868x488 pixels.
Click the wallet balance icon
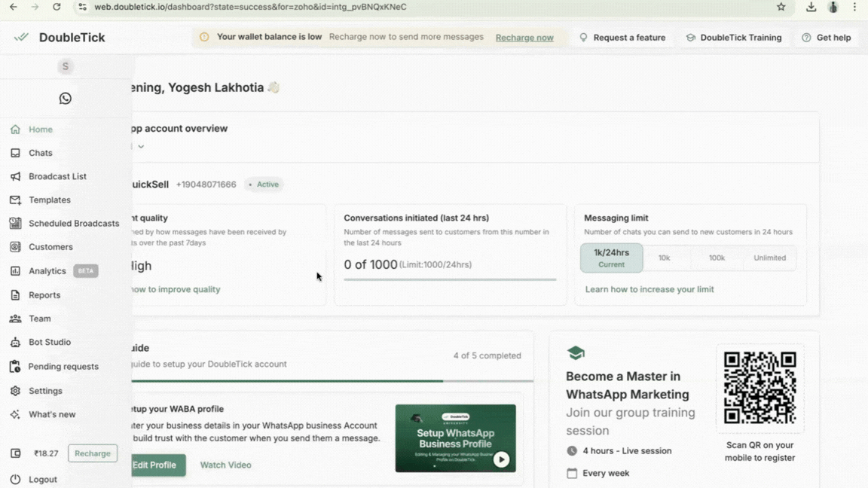tap(15, 453)
